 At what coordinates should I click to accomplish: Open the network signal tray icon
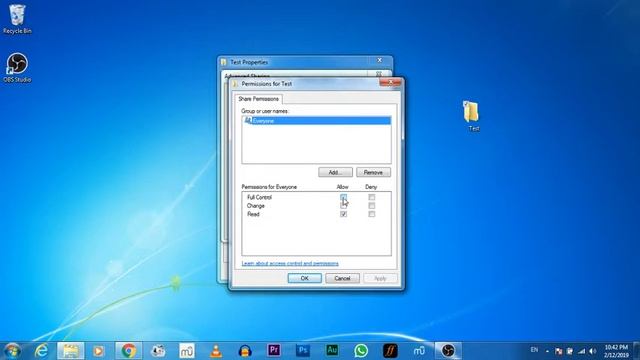582,351
